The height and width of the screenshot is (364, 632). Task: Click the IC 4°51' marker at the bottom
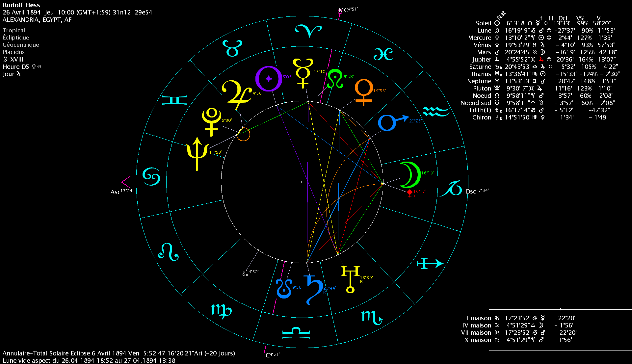point(272,354)
